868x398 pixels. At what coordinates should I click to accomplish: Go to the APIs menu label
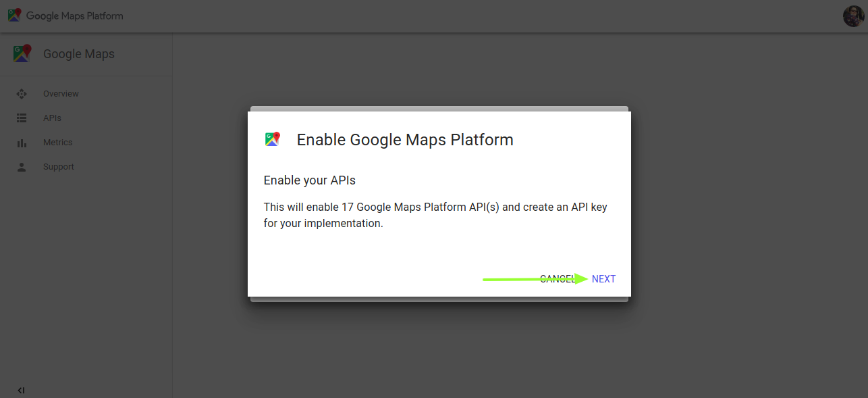[52, 118]
